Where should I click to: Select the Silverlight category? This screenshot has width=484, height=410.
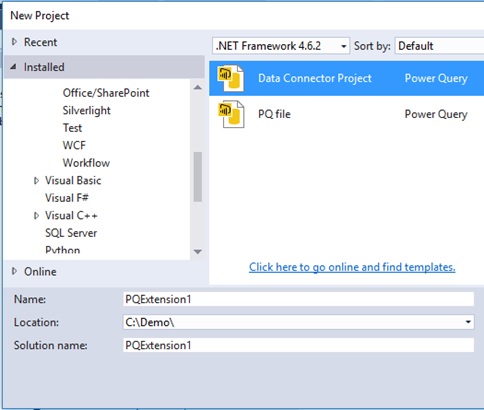click(x=87, y=110)
